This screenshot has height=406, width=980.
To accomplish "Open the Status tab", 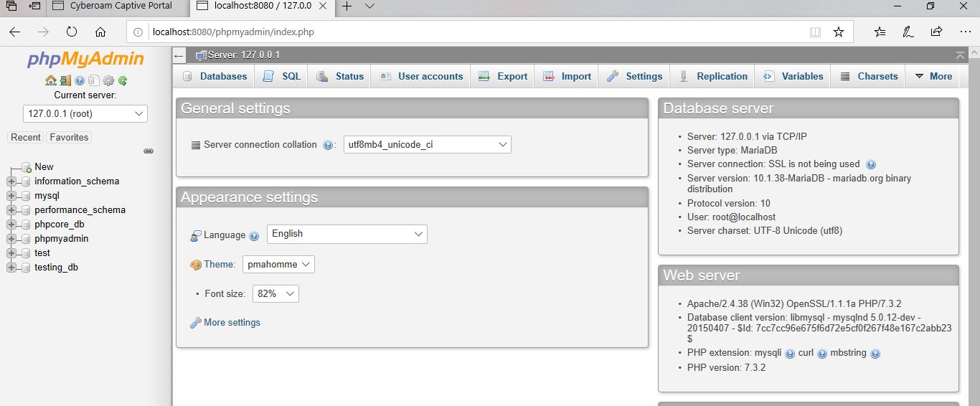I will pos(340,77).
